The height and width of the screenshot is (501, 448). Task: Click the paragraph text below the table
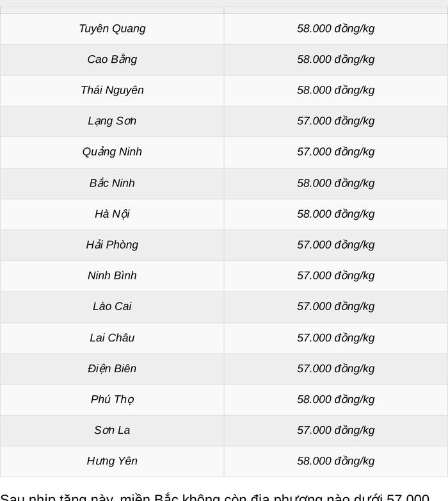click(x=215, y=497)
